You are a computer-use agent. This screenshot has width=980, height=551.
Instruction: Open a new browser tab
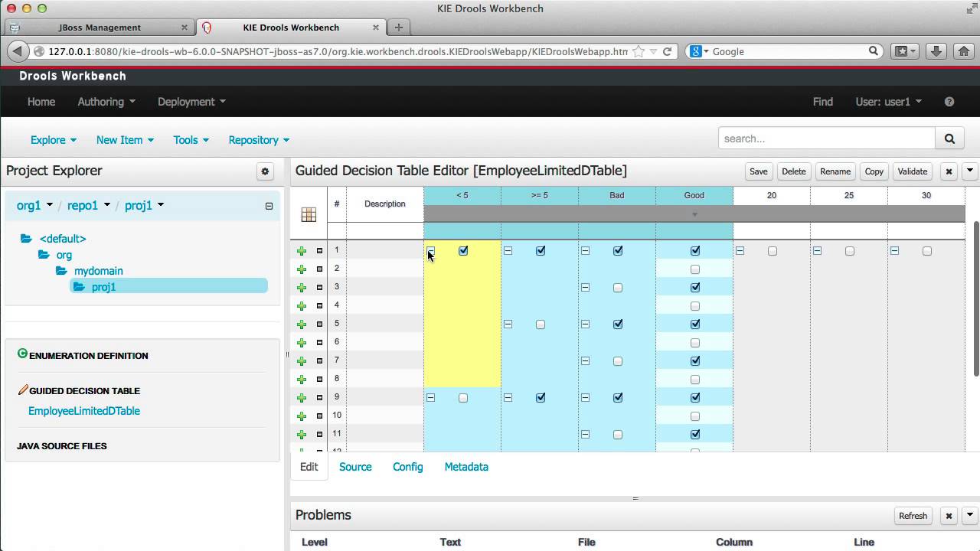398,28
